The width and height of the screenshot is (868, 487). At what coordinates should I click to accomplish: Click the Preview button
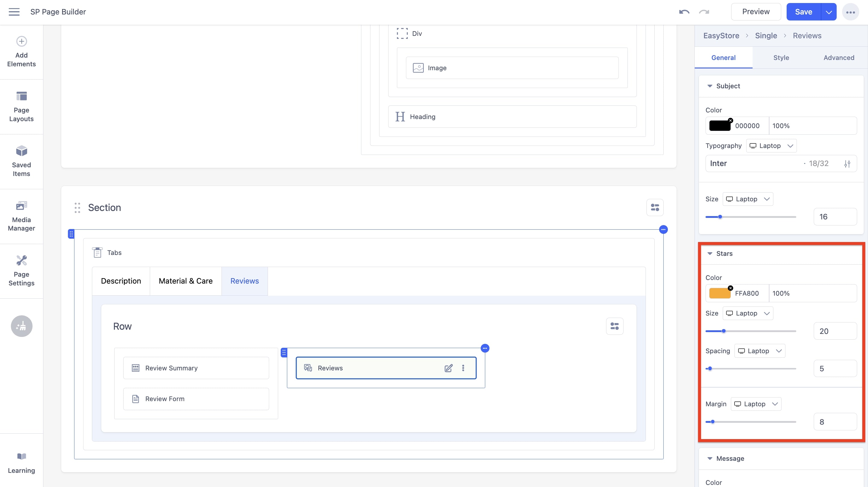[x=756, y=11]
